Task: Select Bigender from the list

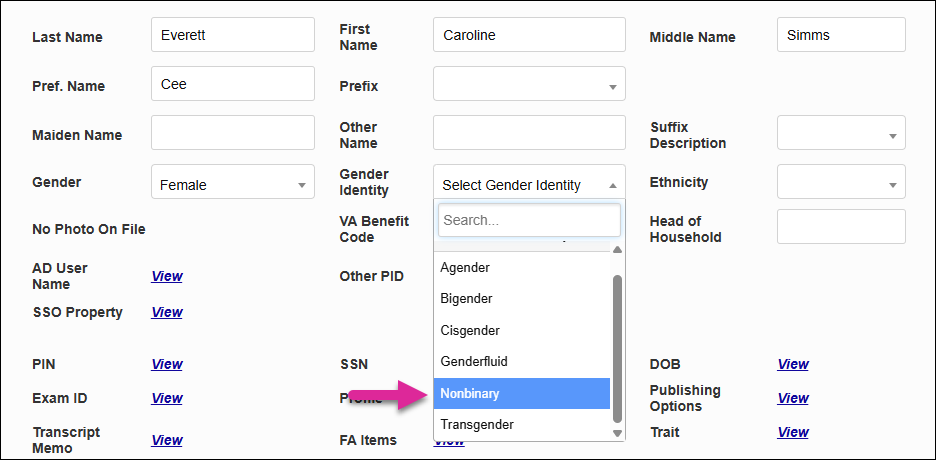Action: click(522, 298)
